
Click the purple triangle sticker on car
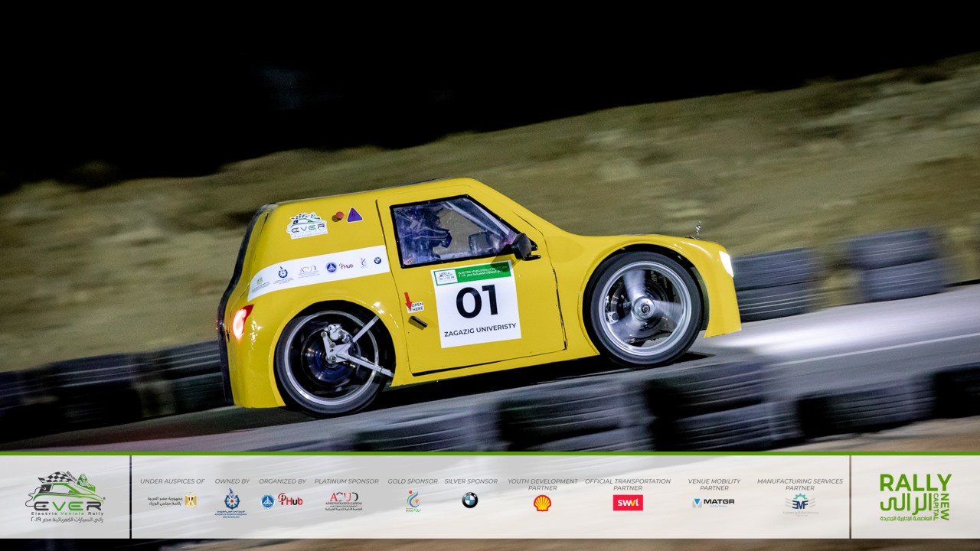click(x=354, y=215)
